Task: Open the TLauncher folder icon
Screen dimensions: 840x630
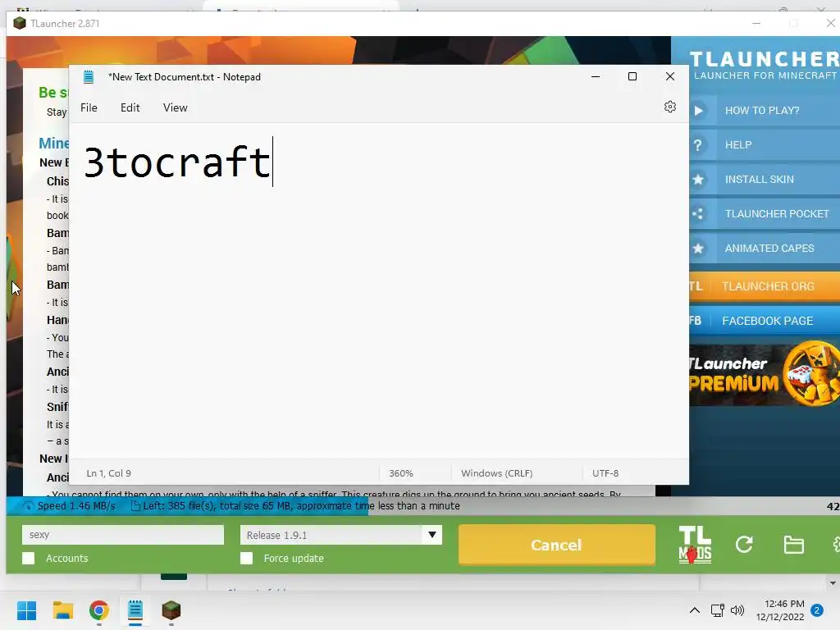Action: [793, 545]
